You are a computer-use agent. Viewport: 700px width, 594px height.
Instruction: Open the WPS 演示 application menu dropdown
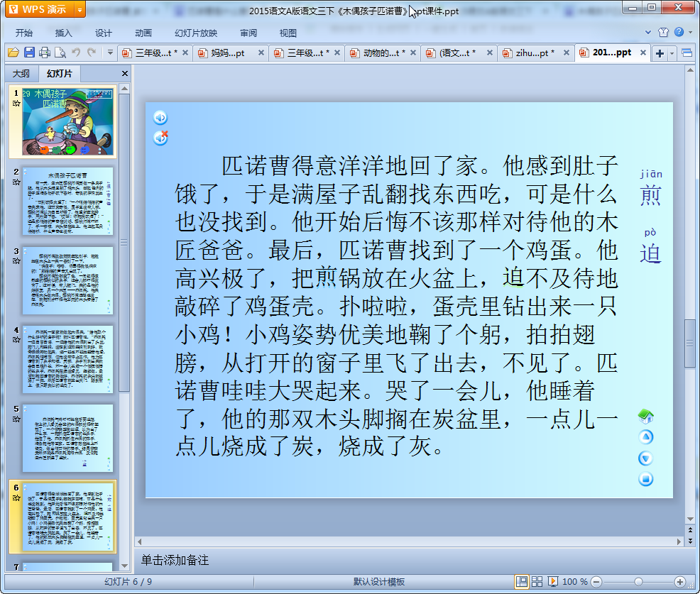tap(80, 9)
